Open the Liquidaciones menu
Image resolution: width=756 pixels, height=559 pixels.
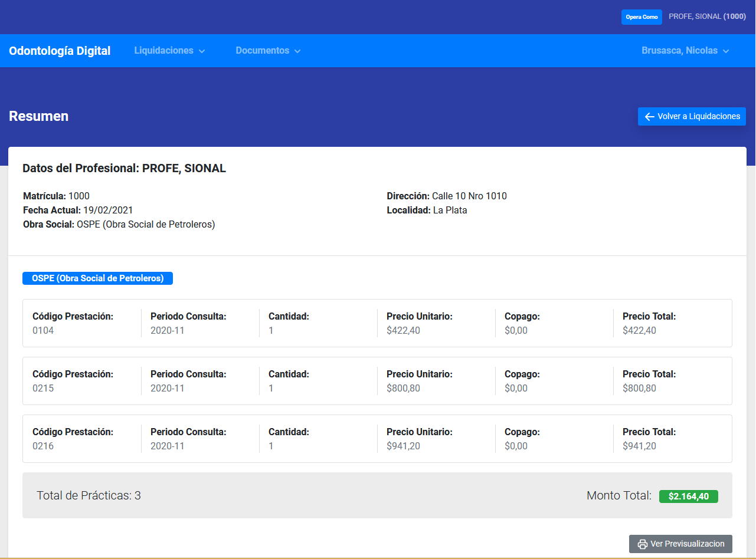click(x=163, y=51)
